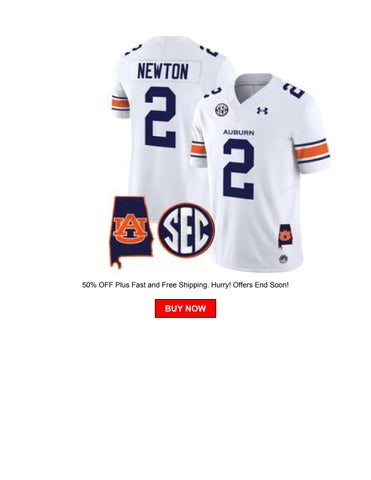The image size is (371, 480).
Task: Click the small SEC patch on the jersey chest
Action: click(221, 110)
